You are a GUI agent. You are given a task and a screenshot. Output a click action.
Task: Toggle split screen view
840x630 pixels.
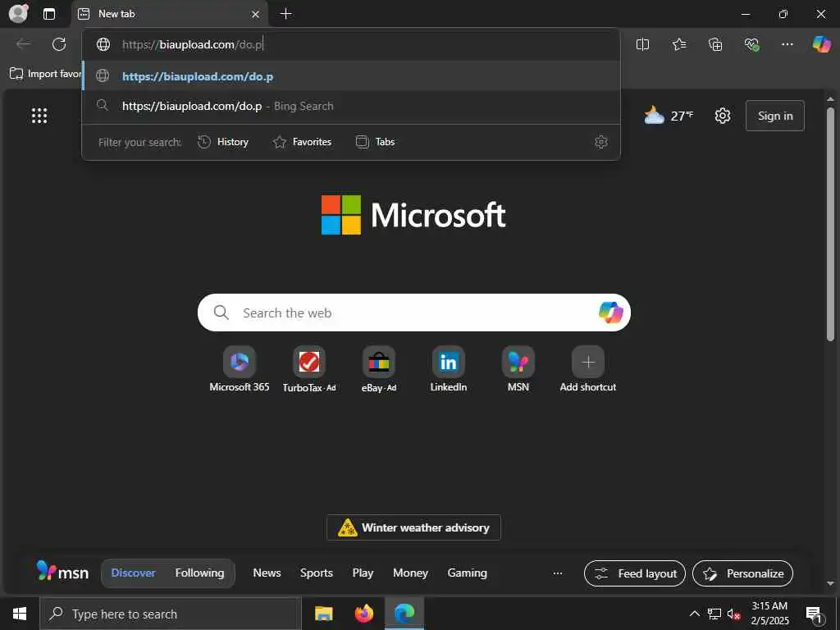(x=642, y=44)
